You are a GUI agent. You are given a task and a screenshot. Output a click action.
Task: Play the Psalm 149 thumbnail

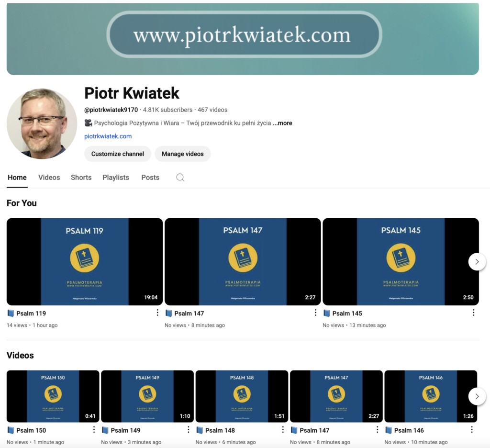147,396
